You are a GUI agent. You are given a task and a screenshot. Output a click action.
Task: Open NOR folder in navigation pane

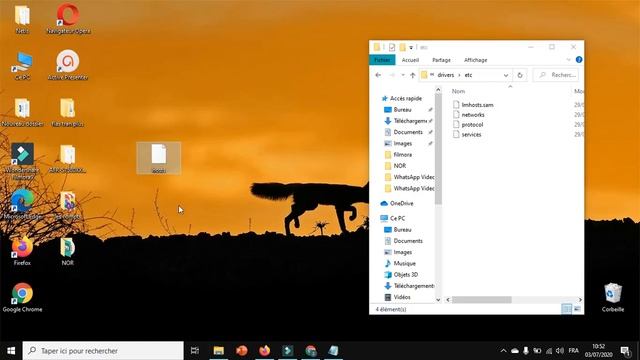point(396,166)
